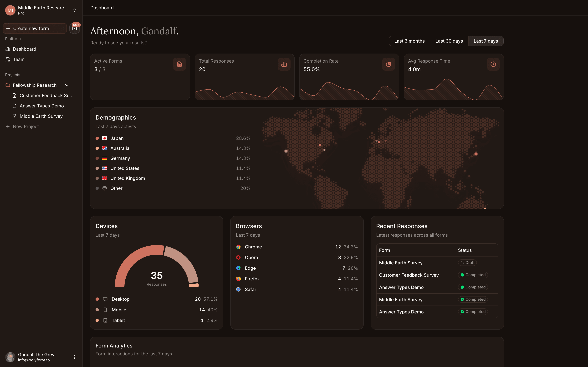This screenshot has height=367, width=588.
Task: Click the Fellowship Research folder icon
Action: click(x=8, y=85)
